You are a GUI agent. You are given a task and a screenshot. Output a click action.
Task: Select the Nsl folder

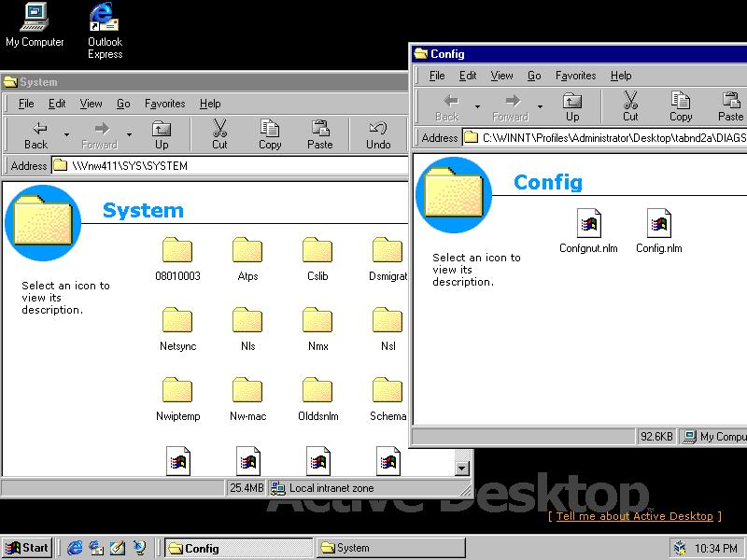388,329
